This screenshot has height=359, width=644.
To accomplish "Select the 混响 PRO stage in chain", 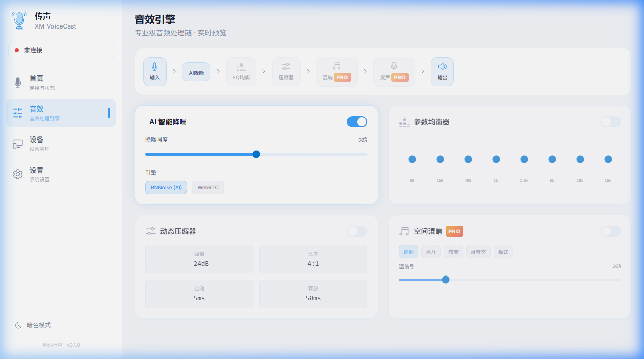I will (337, 71).
